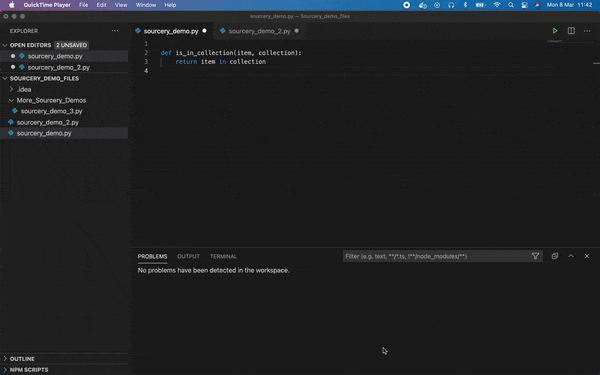Click the editor minimap preview

[569, 41]
